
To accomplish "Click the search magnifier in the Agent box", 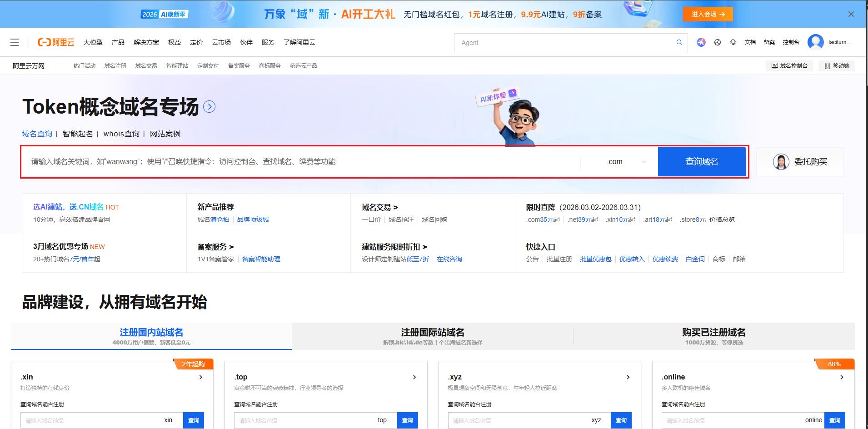I will 679,42.
